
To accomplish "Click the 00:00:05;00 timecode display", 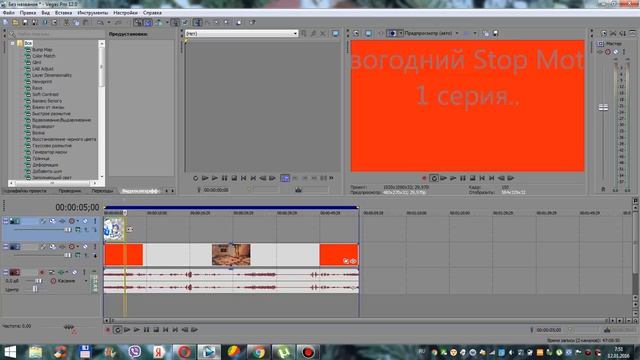I will [77, 208].
